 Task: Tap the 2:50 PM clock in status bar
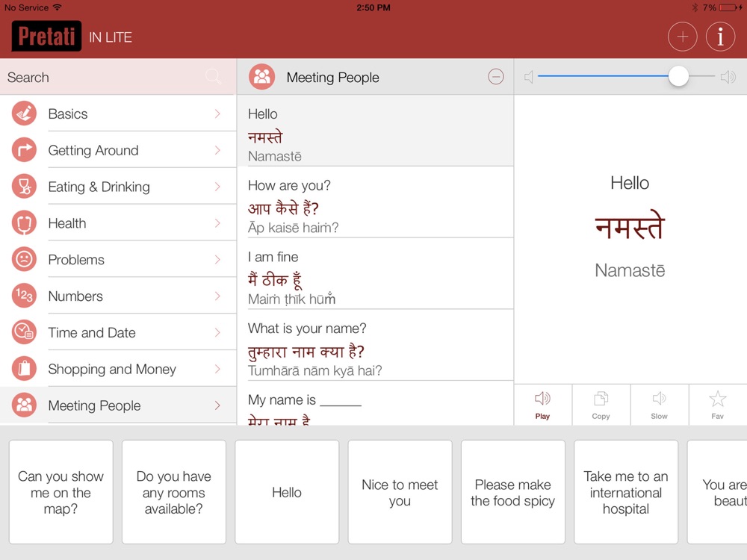point(373,7)
